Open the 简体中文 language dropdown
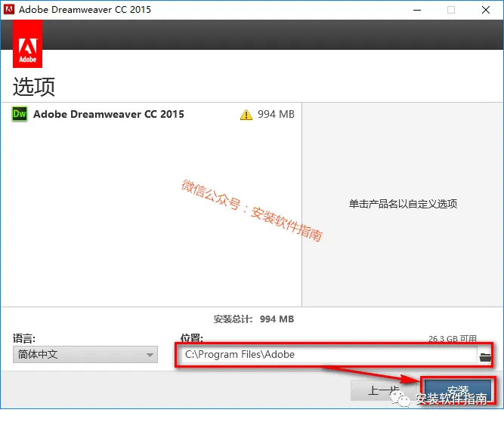504x422 pixels. pyautogui.click(x=85, y=354)
